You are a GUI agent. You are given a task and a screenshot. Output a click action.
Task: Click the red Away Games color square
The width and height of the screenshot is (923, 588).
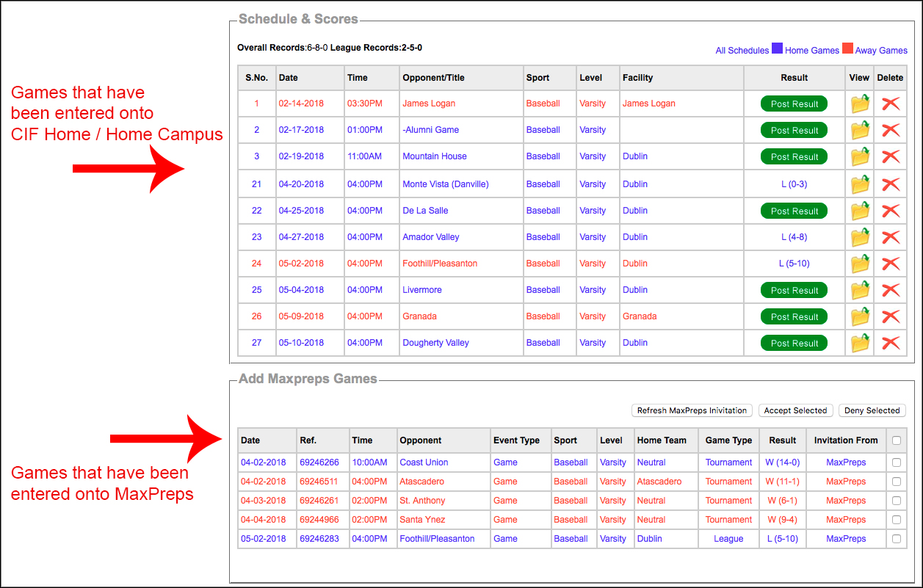[x=847, y=48]
